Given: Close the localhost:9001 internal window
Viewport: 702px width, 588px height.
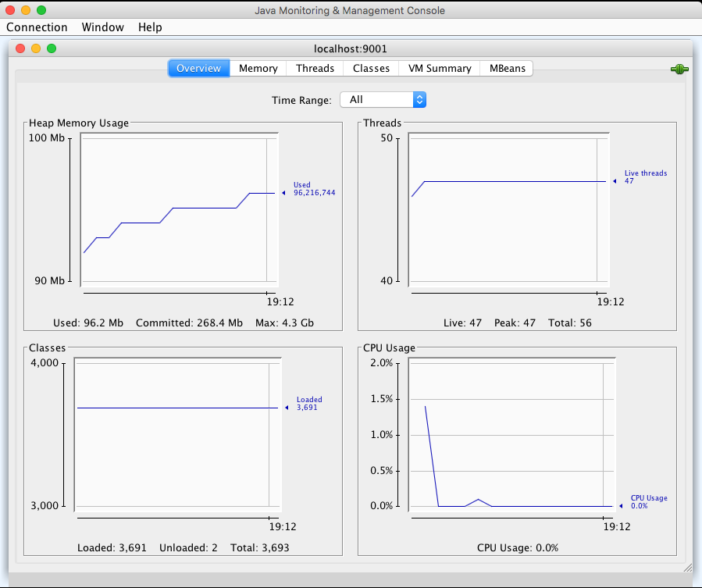Looking at the screenshot, I should click(20, 48).
